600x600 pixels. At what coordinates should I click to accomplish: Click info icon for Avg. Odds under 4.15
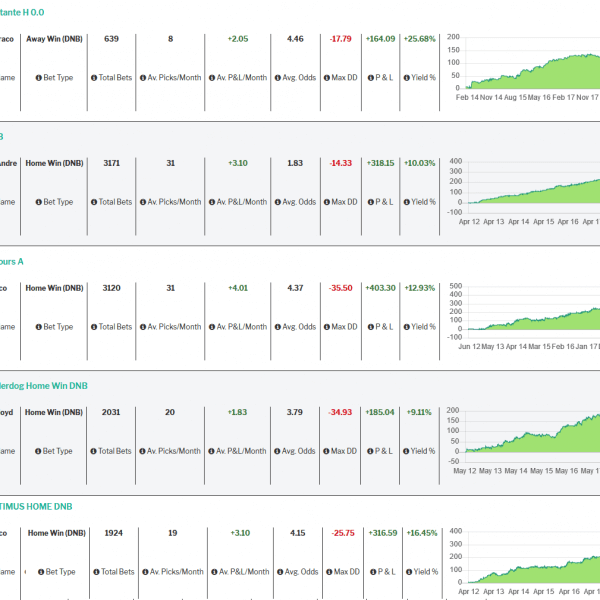(280, 572)
